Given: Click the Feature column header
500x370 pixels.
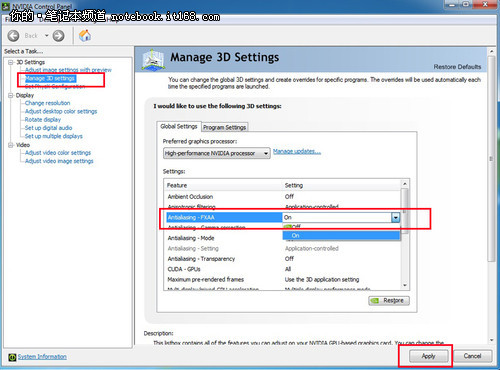Looking at the screenshot, I should click(223, 185).
